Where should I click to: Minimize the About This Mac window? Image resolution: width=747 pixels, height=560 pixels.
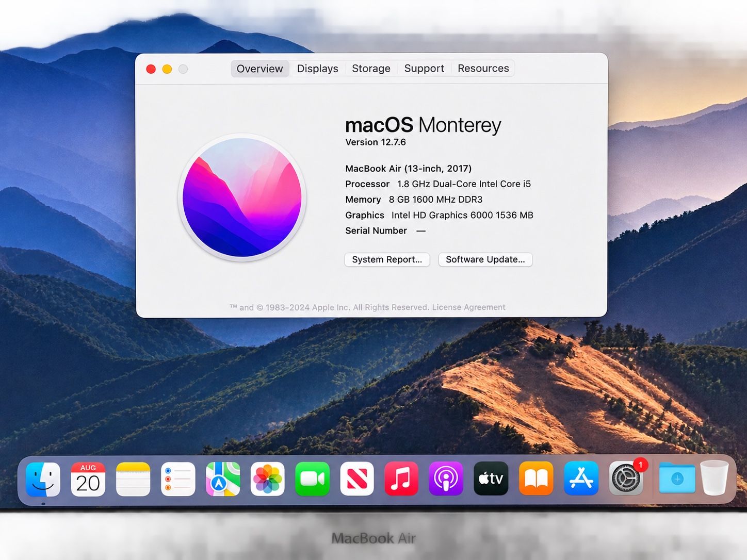pyautogui.click(x=167, y=69)
